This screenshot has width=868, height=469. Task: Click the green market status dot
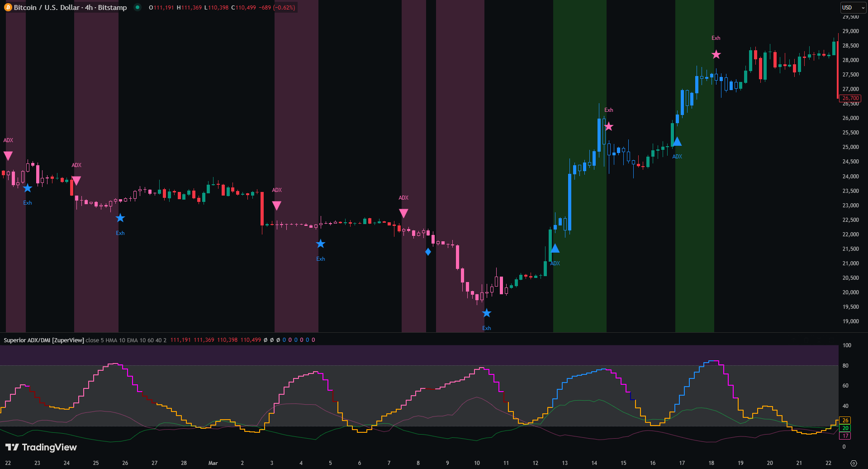tap(137, 7)
